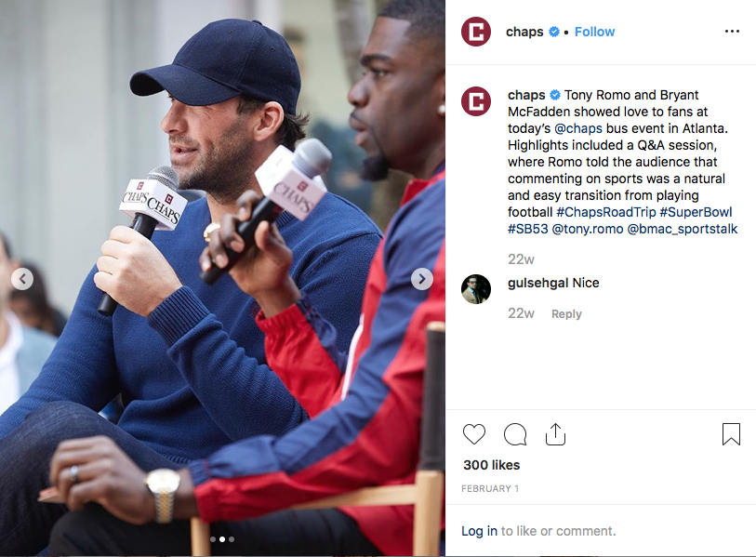Image resolution: width=756 pixels, height=557 pixels.
Task: Go to the previous photo with left arrow
Action: point(22,279)
